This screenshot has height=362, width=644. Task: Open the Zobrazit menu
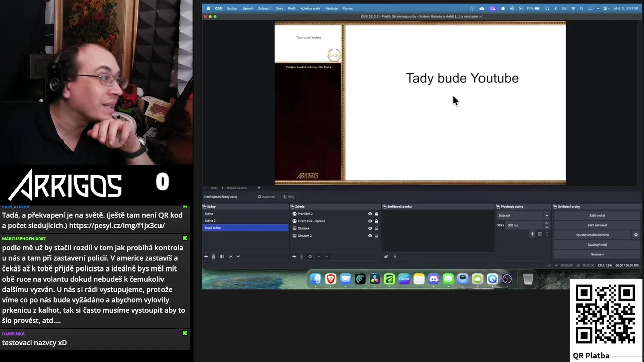(x=264, y=8)
